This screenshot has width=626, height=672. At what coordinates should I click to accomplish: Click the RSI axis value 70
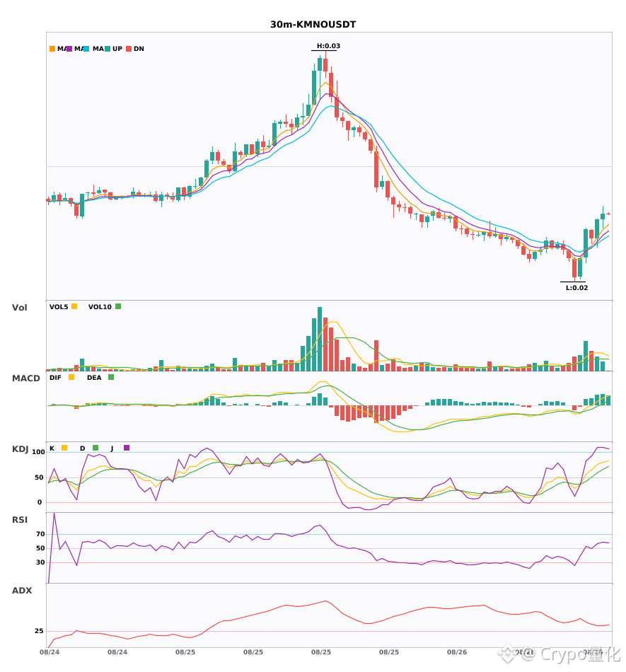click(x=41, y=534)
